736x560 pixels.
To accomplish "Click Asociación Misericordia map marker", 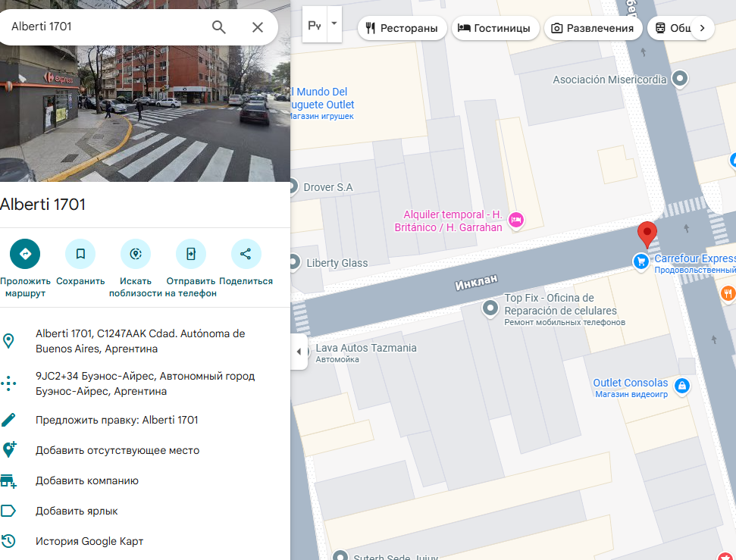I will click(x=680, y=78).
